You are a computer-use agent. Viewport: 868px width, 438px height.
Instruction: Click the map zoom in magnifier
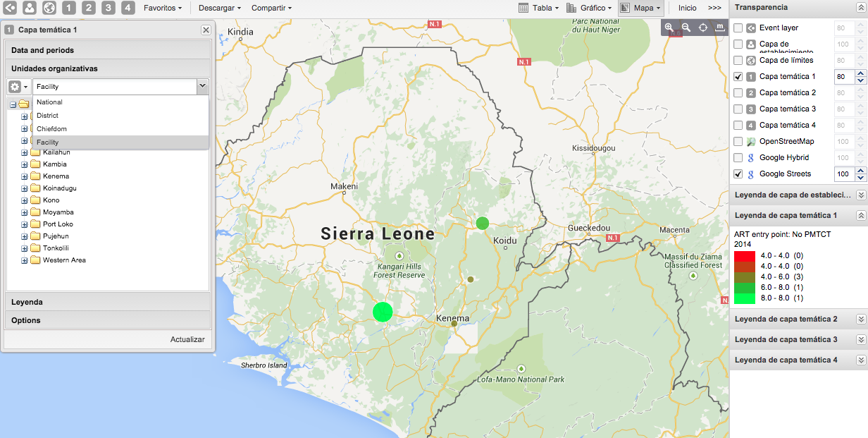coord(669,28)
